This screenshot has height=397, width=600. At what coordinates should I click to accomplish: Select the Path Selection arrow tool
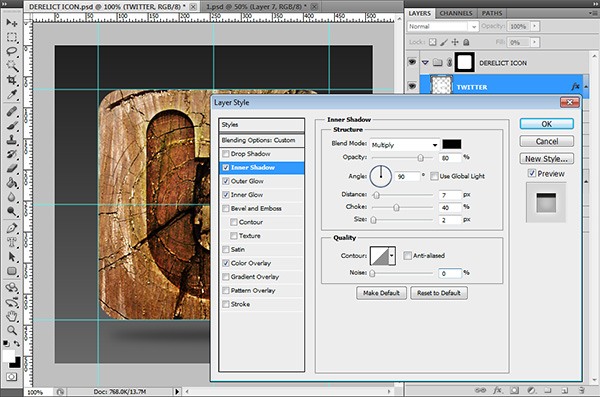pos(12,257)
